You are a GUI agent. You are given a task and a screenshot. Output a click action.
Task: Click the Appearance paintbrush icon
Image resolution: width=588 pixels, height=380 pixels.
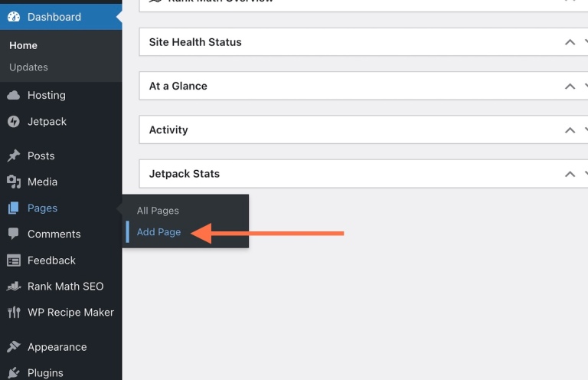[x=14, y=346]
